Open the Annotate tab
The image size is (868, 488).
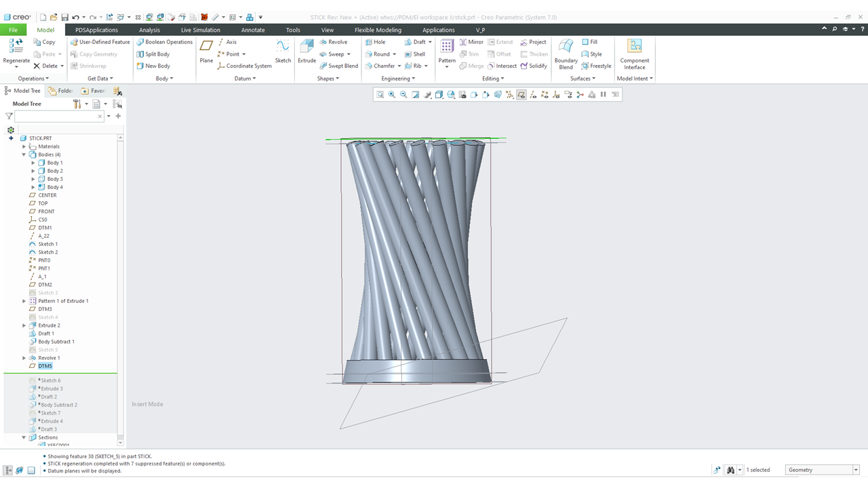(x=253, y=30)
